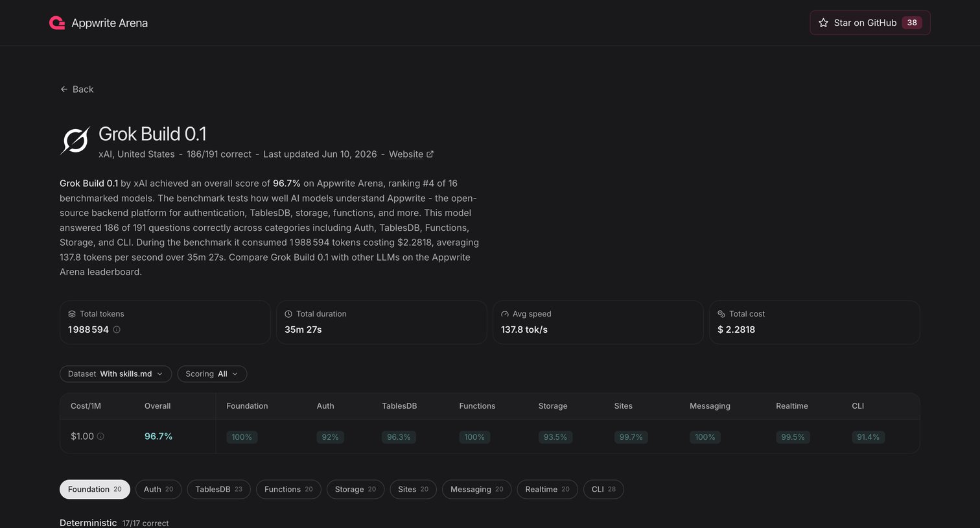Click the Appwrite logo icon
Screen dimensions: 980x528
[57, 23]
